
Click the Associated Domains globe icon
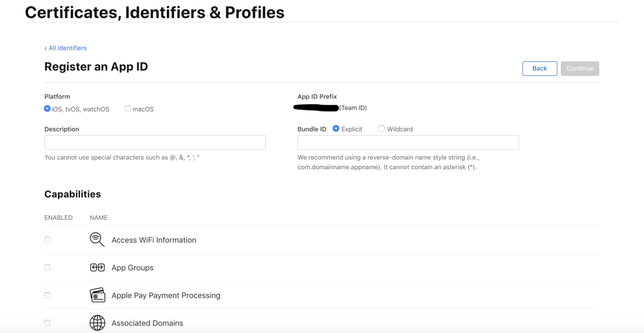[x=97, y=323]
